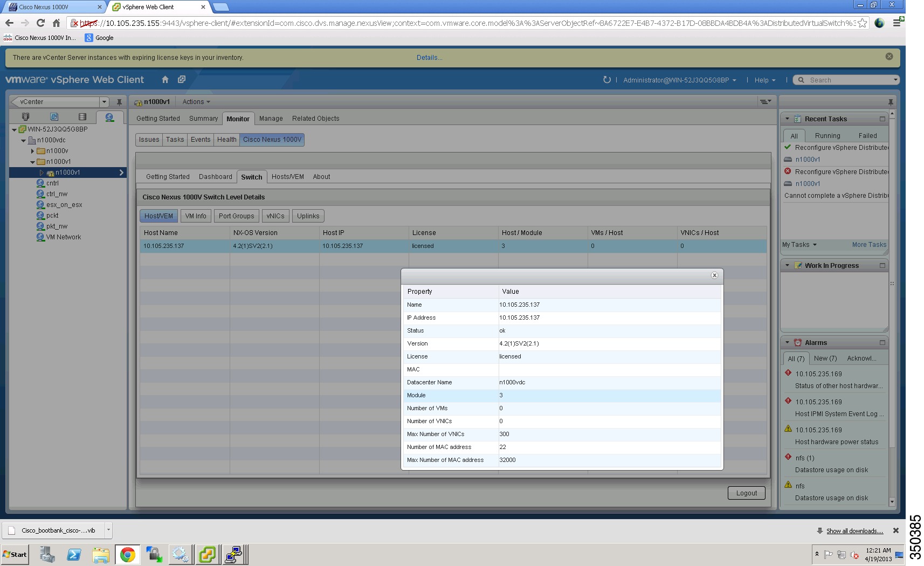Select the New (7) alarms filter
This screenshot has width=924, height=566.
click(825, 358)
